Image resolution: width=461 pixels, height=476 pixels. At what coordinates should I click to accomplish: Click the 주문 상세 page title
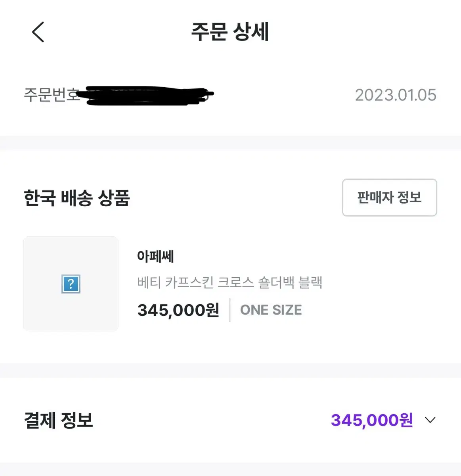(x=230, y=32)
